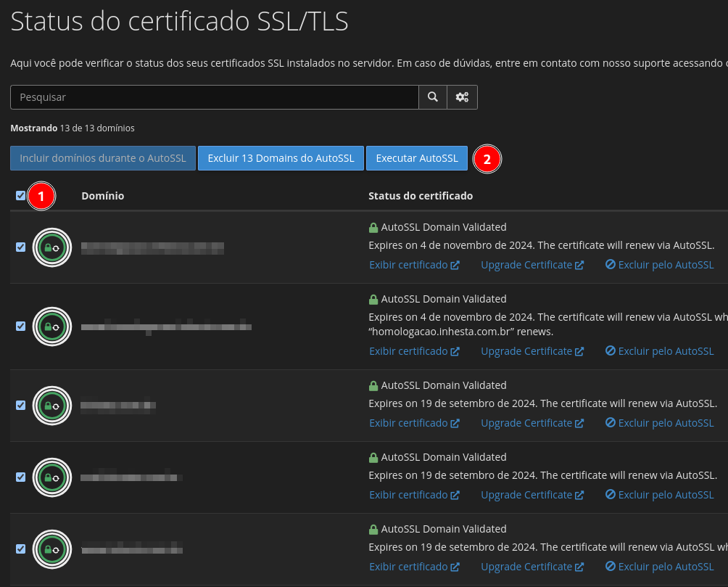Click the magnifier search button
The height and width of the screenshot is (587, 728).
tap(433, 97)
